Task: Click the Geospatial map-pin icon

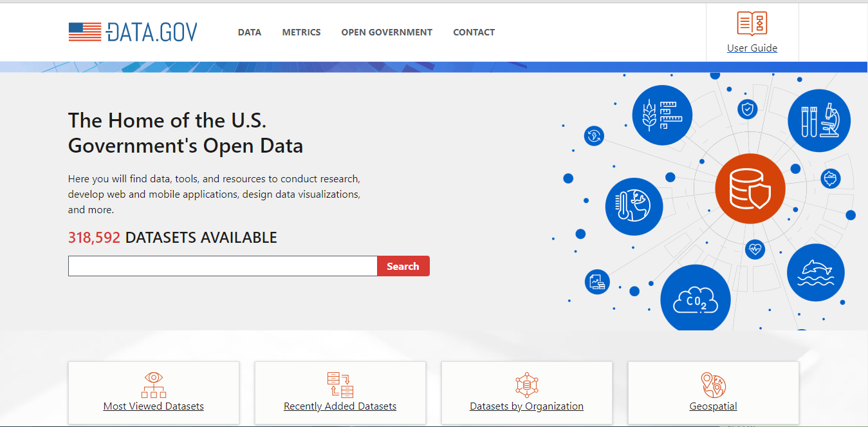Action: 713,384
